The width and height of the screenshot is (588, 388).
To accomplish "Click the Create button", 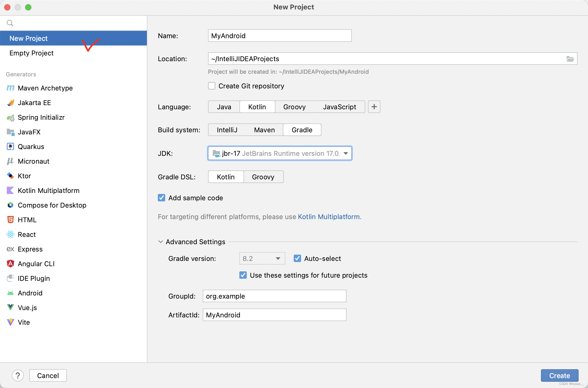I will [560, 376].
